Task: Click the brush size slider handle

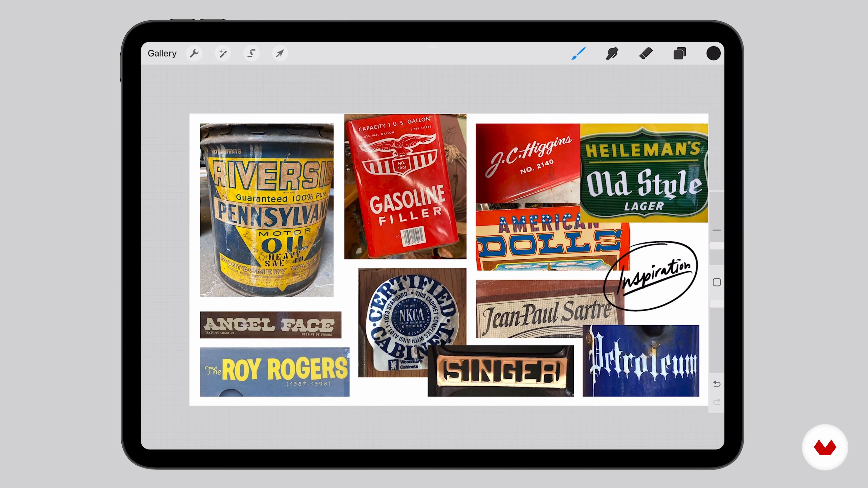Action: 717,246
